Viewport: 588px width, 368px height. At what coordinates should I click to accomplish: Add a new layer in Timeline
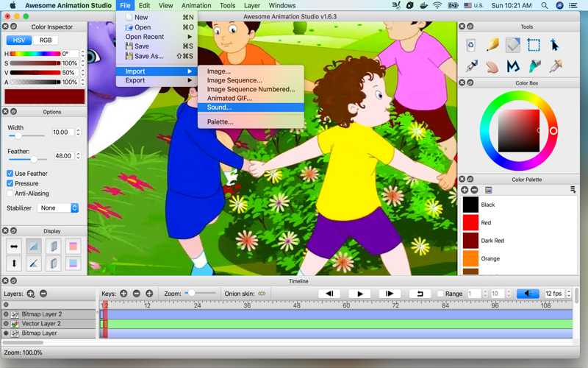coord(30,294)
